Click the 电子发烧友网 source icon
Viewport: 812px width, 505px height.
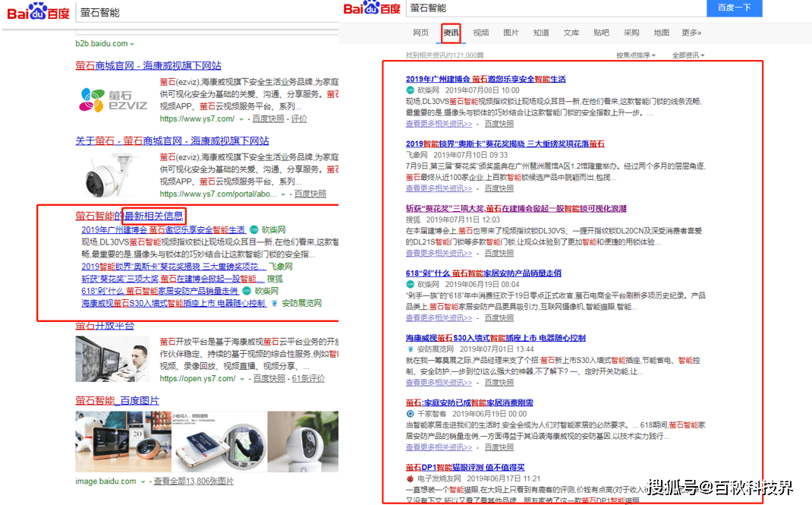pyautogui.click(x=410, y=479)
